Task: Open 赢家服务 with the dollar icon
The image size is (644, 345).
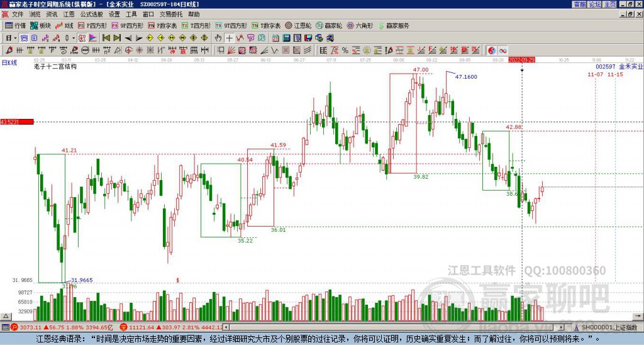Action: pos(394,25)
